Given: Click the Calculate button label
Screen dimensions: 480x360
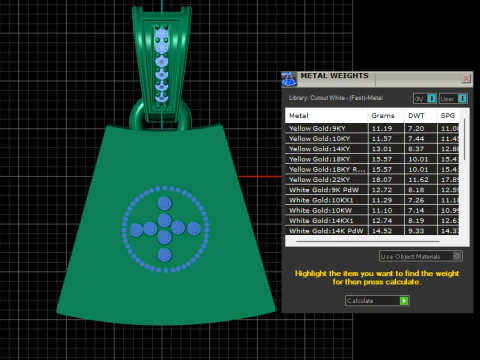Looking at the screenshot, I should point(360,301).
